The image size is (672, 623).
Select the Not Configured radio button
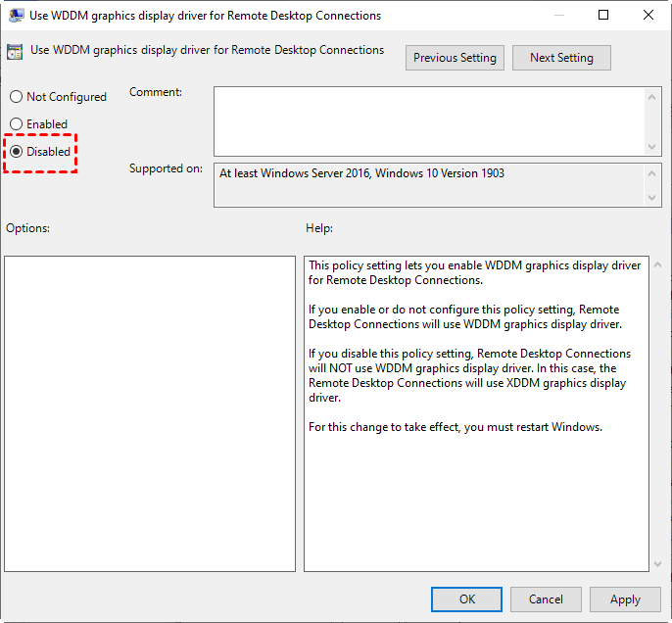pos(17,97)
